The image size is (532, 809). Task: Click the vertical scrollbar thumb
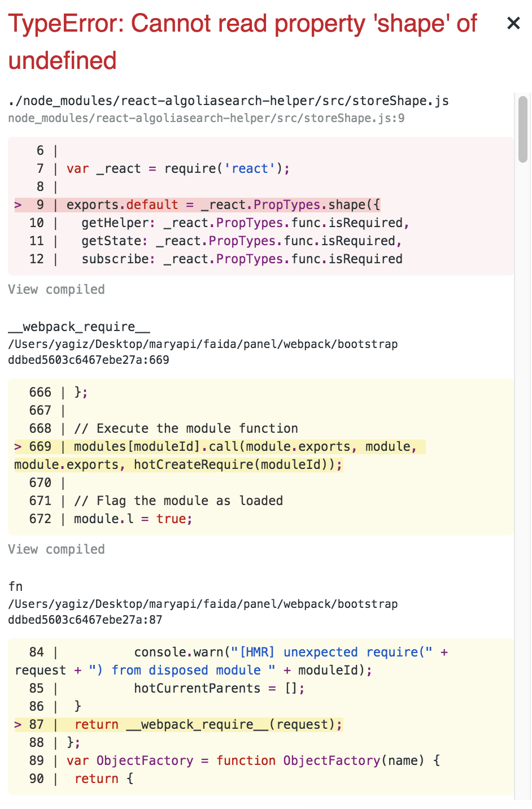pos(523,129)
